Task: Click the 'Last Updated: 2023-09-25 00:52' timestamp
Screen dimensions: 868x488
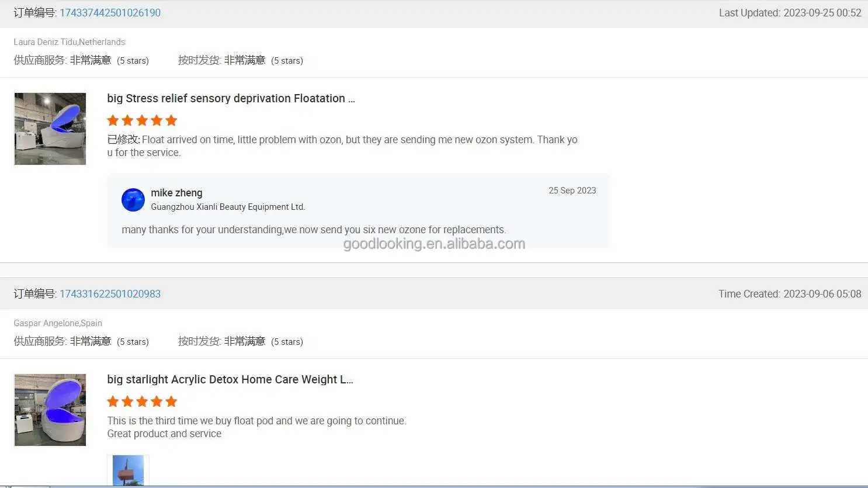Action: tap(790, 13)
